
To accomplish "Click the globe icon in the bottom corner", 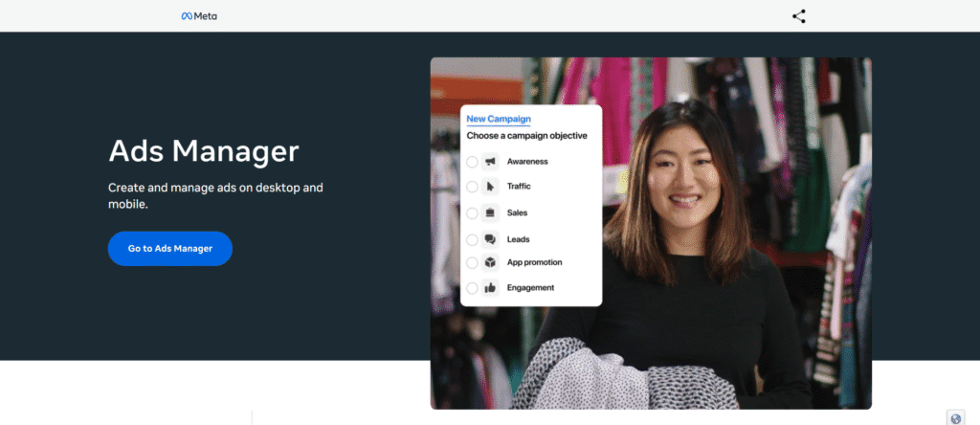I will [x=955, y=417].
